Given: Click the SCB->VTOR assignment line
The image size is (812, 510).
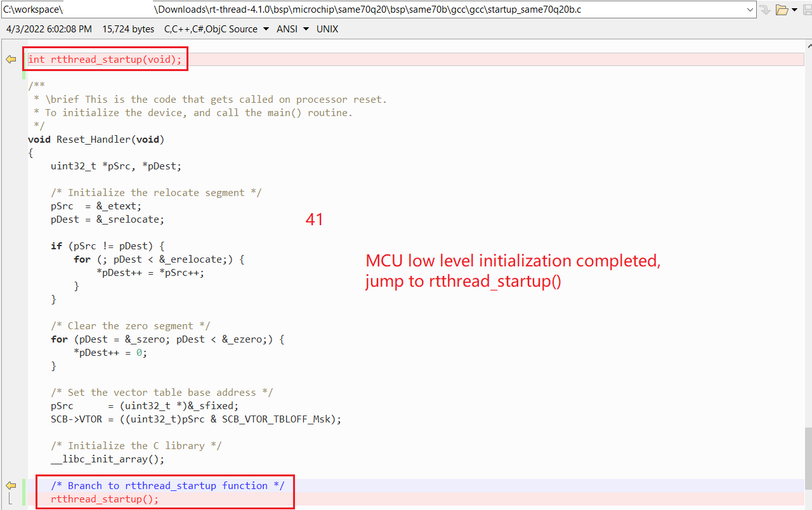Looking at the screenshot, I should 196,419.
